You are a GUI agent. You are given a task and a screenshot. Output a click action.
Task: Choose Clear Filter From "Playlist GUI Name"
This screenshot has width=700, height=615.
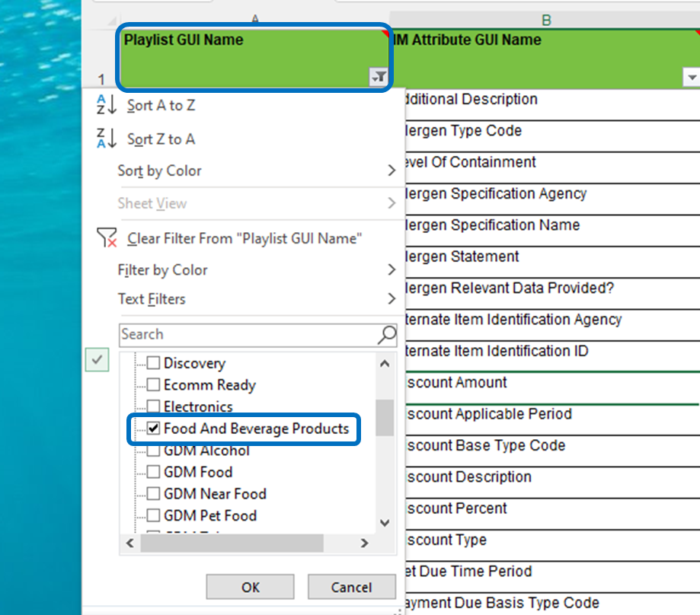coord(244,238)
